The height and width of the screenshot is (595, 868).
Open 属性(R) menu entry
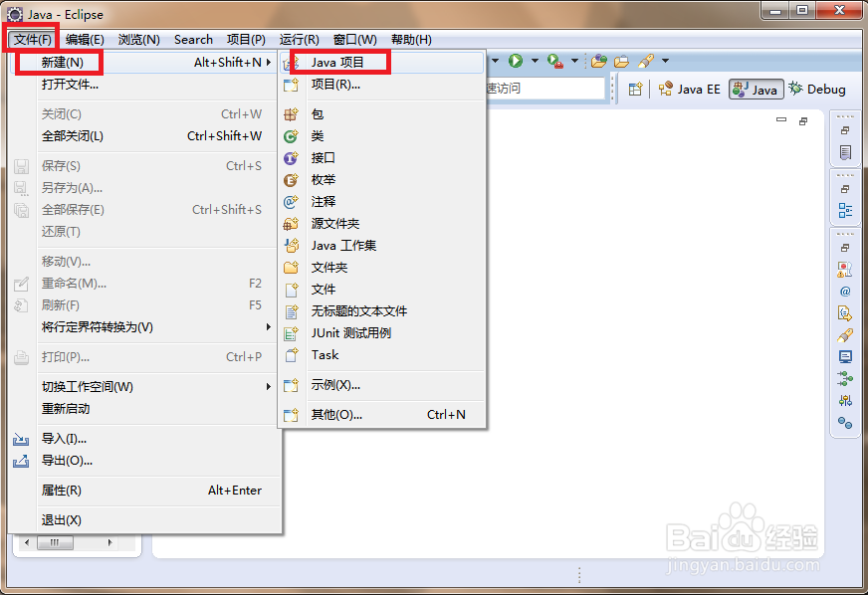[x=143, y=490]
